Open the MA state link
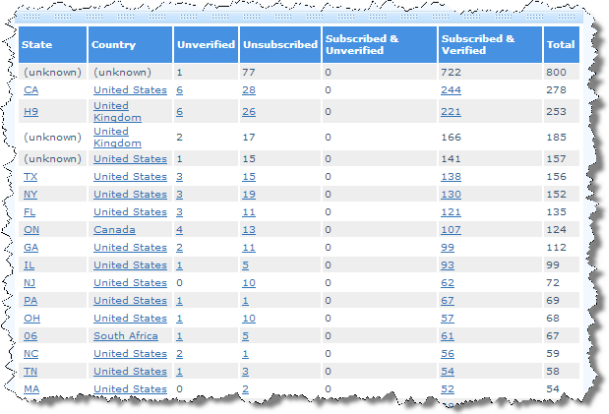Viewport: 609px width, 414px height. pos(31,389)
